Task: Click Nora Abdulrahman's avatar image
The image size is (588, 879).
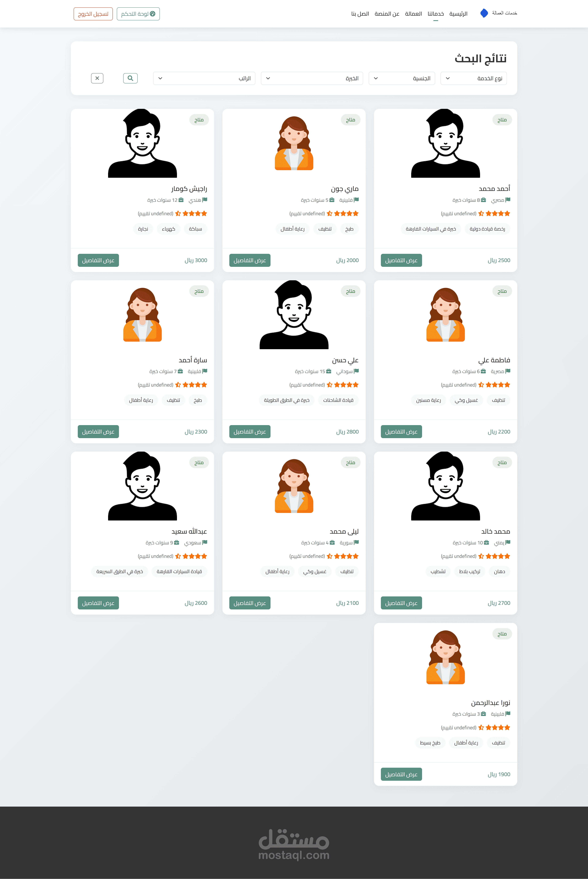Action: [x=445, y=657]
